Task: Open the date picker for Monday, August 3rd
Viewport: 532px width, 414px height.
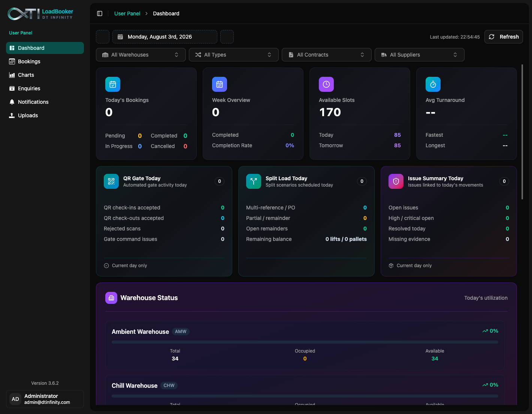Action: (x=165, y=37)
